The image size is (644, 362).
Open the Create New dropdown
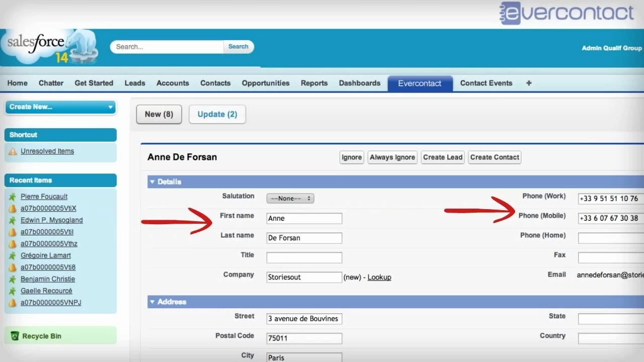[60, 107]
